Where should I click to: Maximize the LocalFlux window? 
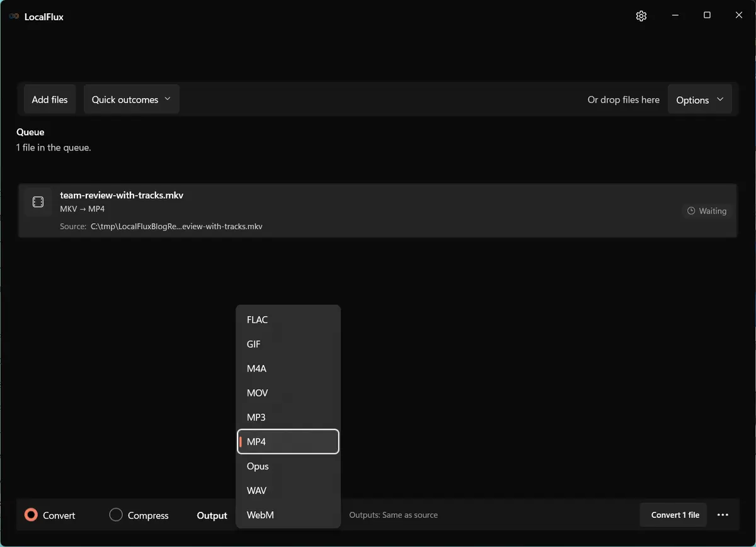coord(707,15)
